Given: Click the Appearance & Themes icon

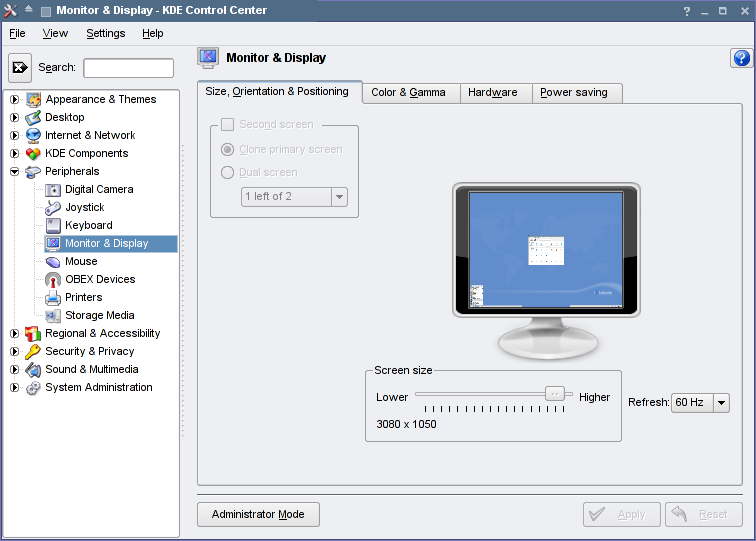Looking at the screenshot, I should (33, 99).
